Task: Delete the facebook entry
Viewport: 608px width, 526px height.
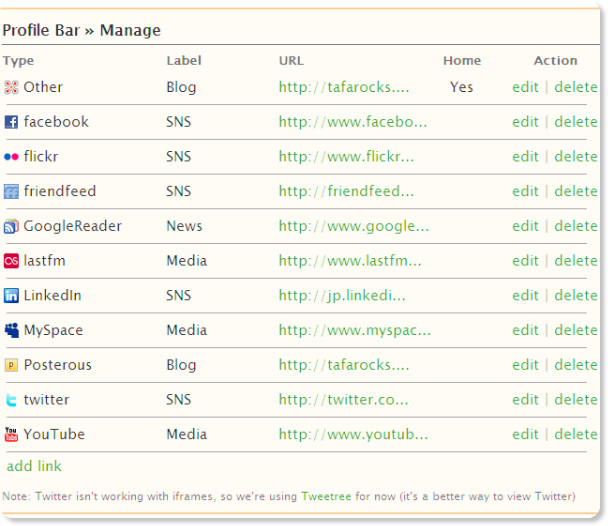Action: click(x=576, y=122)
